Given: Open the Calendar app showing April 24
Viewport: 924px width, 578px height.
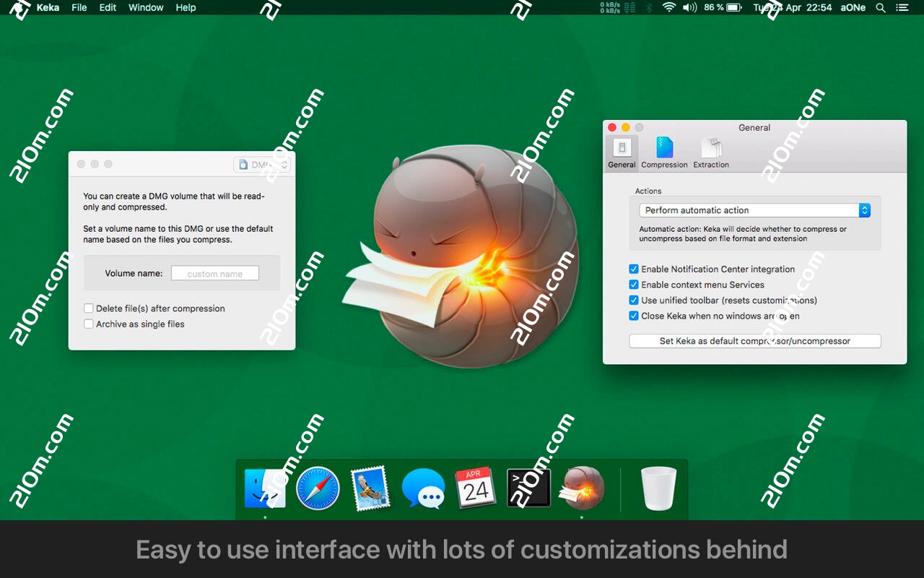Looking at the screenshot, I should tap(476, 488).
